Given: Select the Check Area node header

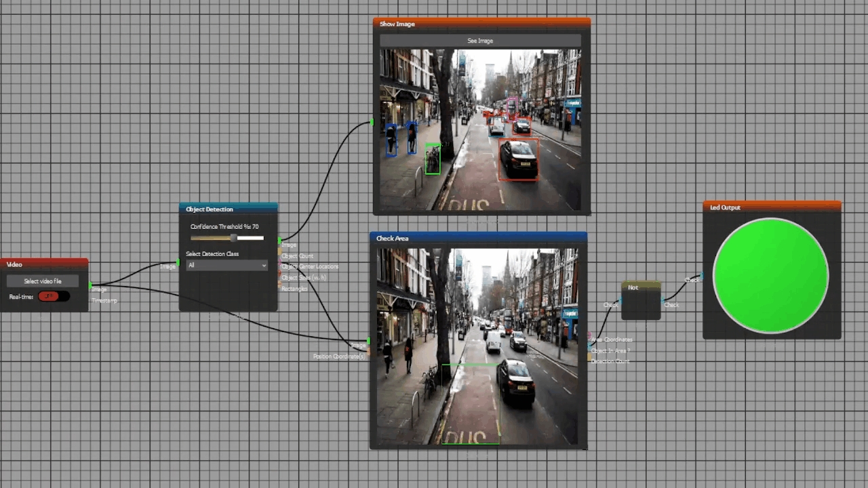Looking at the screenshot, I should click(x=478, y=238).
